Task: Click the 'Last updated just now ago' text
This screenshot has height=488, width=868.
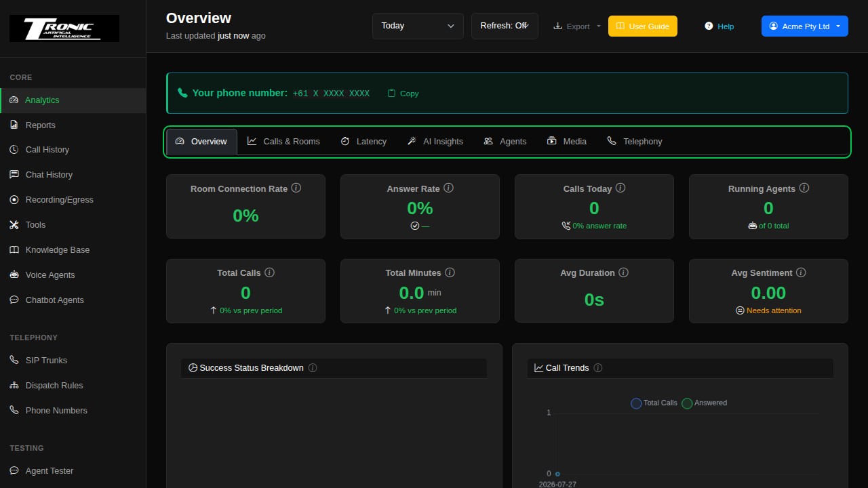Action: 216,36
